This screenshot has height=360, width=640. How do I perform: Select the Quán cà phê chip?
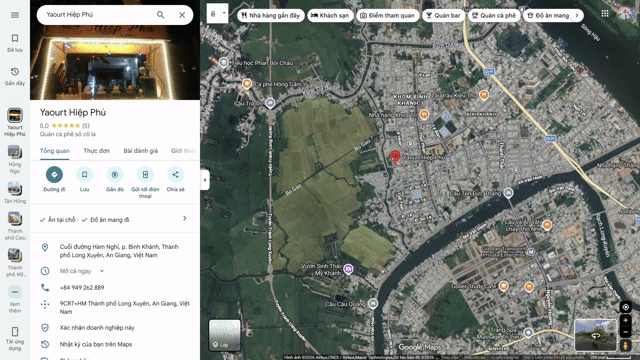[x=494, y=16]
